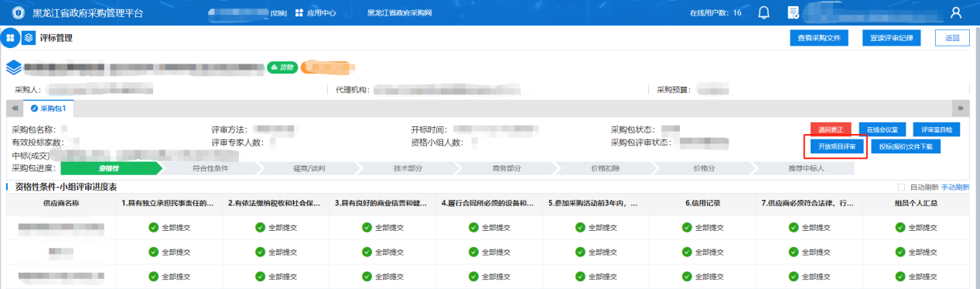Click column header 3.具有良好的商业信誉和健
The image size is (980, 289).
[383, 203]
